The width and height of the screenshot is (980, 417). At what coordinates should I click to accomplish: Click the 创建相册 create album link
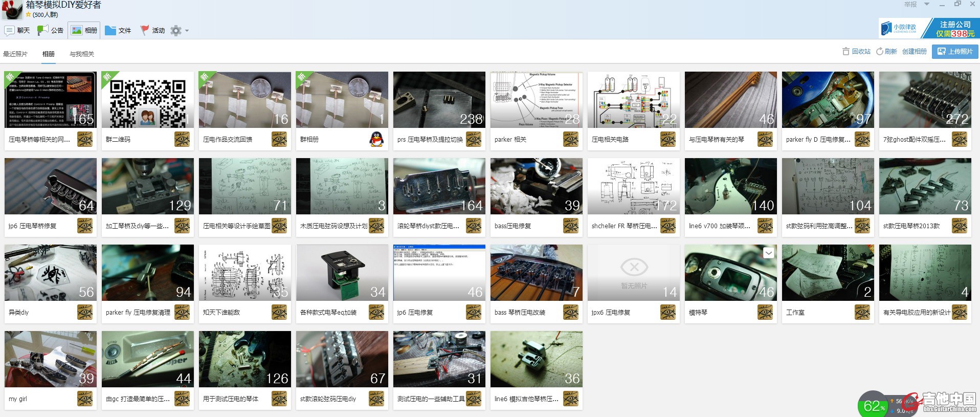[x=914, y=52]
